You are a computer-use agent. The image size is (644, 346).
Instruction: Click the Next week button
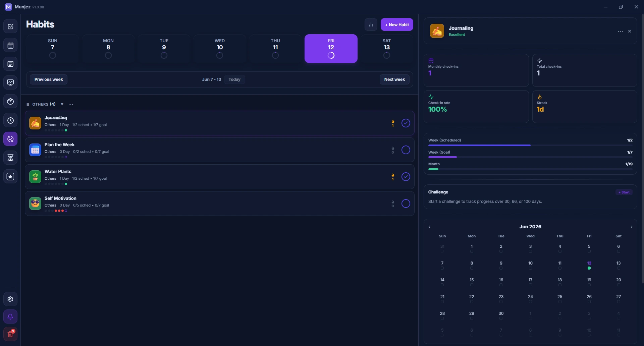pos(394,79)
